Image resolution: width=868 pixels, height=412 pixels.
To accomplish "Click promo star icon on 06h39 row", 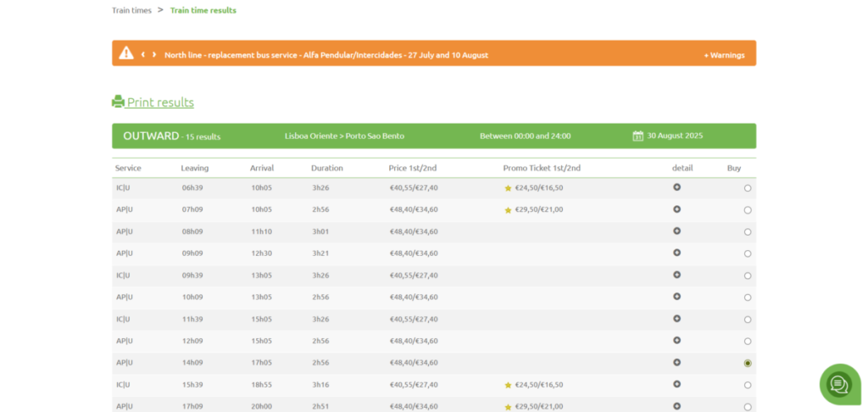I will 508,188.
